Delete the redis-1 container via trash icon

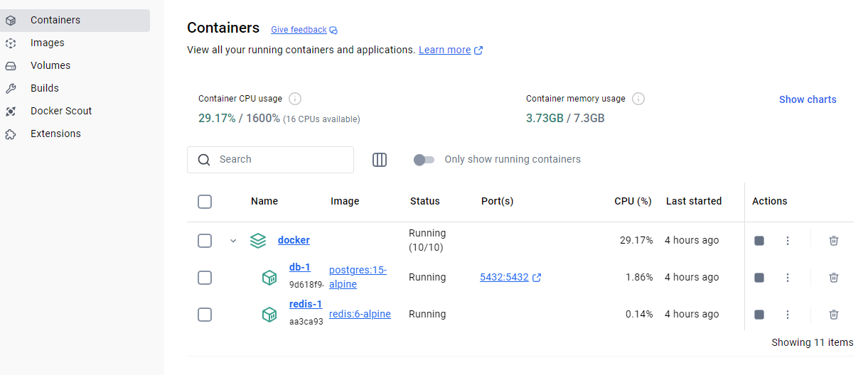[x=834, y=315]
